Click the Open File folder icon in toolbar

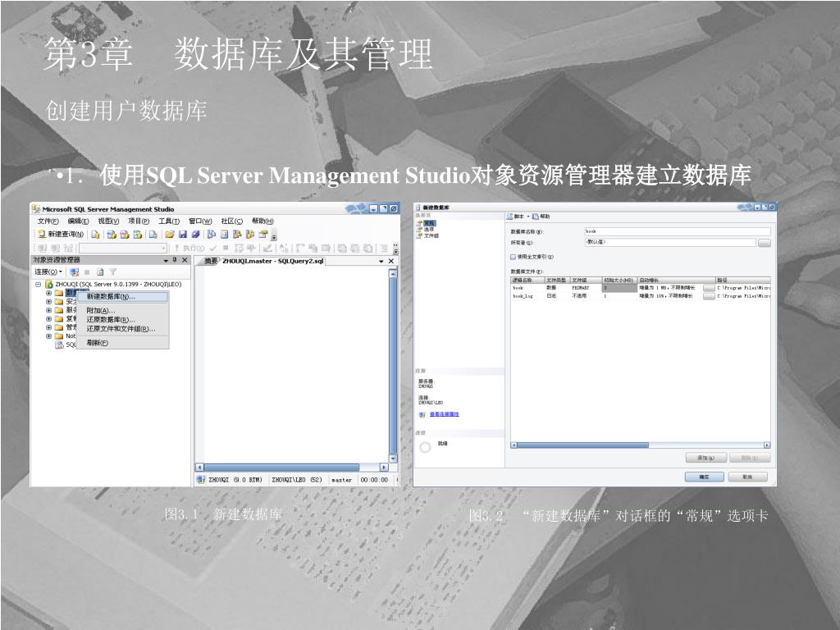(169, 234)
